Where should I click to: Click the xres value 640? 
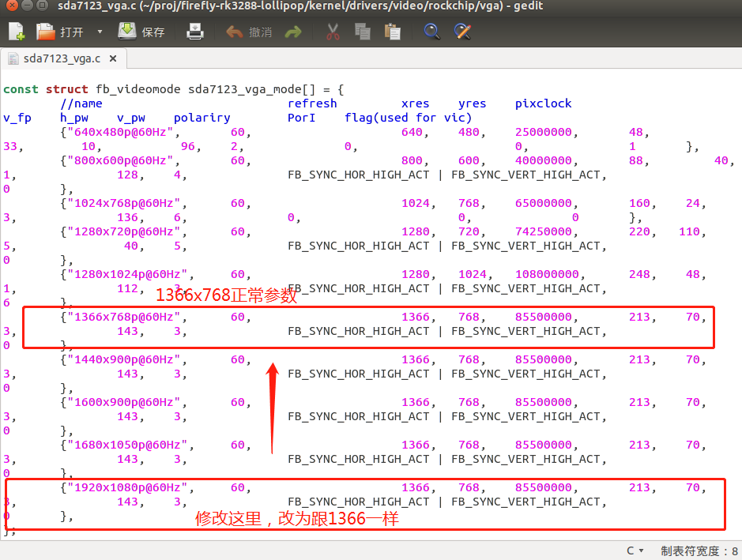tap(412, 132)
